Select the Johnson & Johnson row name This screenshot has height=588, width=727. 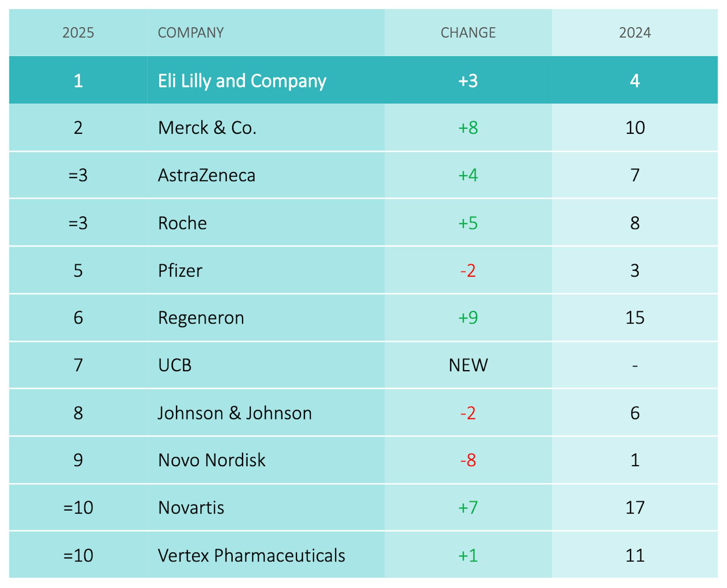click(x=235, y=413)
